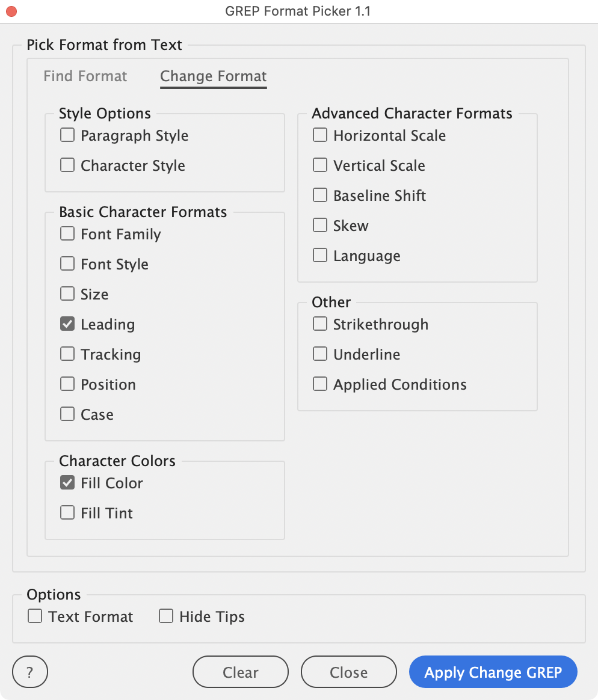Tick the Character Style checkbox
This screenshot has width=598, height=700.
[67, 165]
